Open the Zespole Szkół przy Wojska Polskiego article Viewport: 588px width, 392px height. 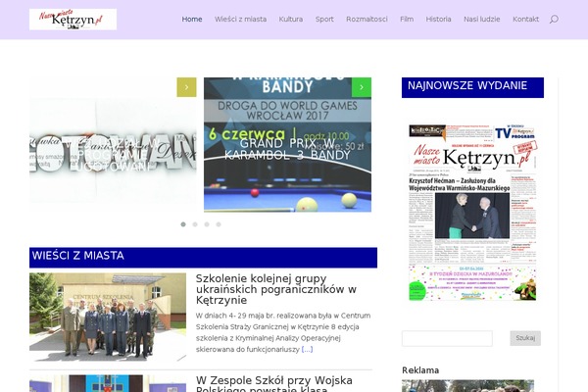[x=274, y=384]
